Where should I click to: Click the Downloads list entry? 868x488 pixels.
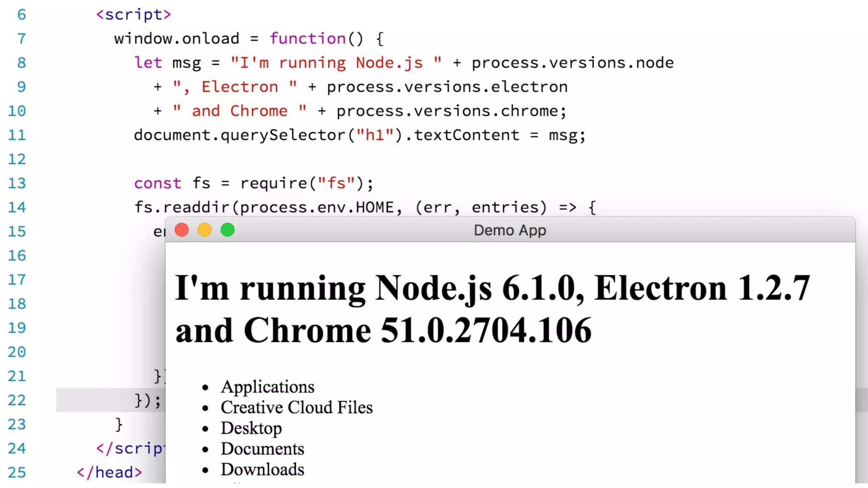click(262, 470)
